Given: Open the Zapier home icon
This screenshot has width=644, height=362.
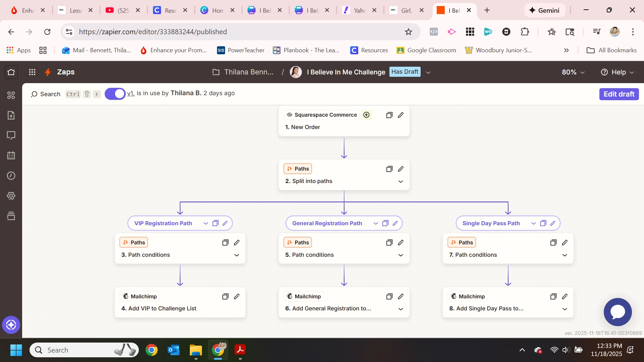Looking at the screenshot, I should tap(11, 72).
